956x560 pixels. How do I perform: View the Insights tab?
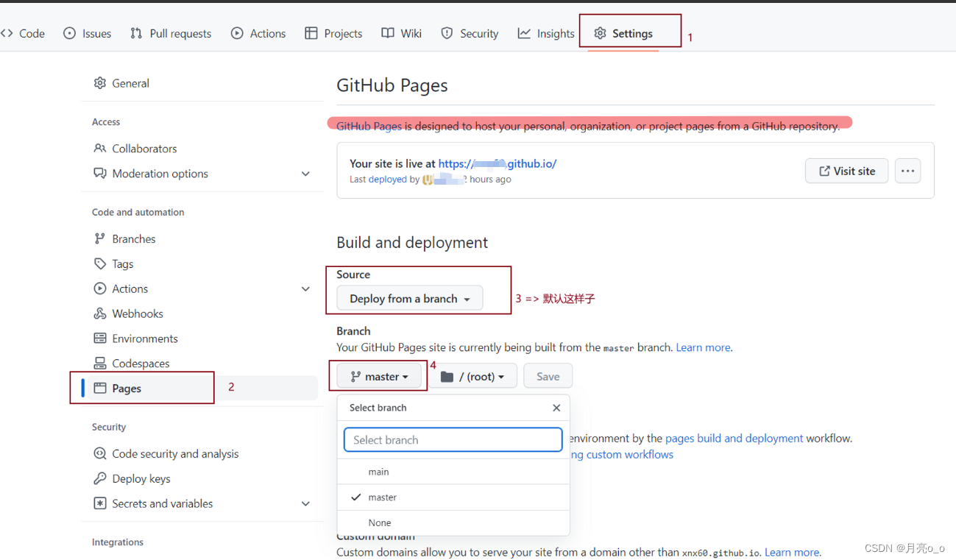546,33
